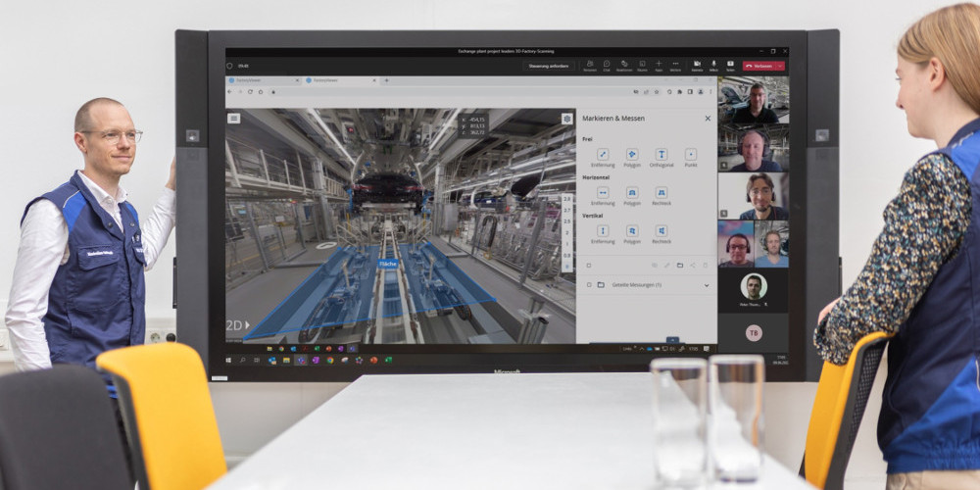Click the red Verlassen button
The height and width of the screenshot is (490, 980).
759,66
